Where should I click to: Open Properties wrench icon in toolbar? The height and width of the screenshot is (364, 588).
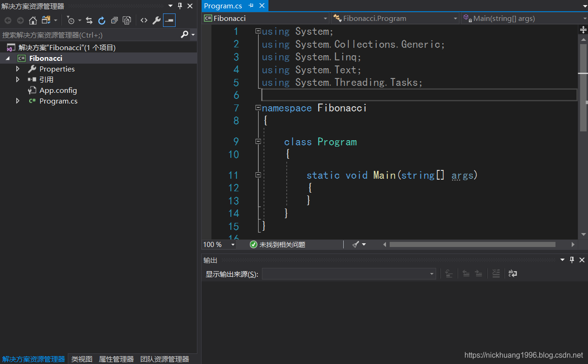[157, 20]
